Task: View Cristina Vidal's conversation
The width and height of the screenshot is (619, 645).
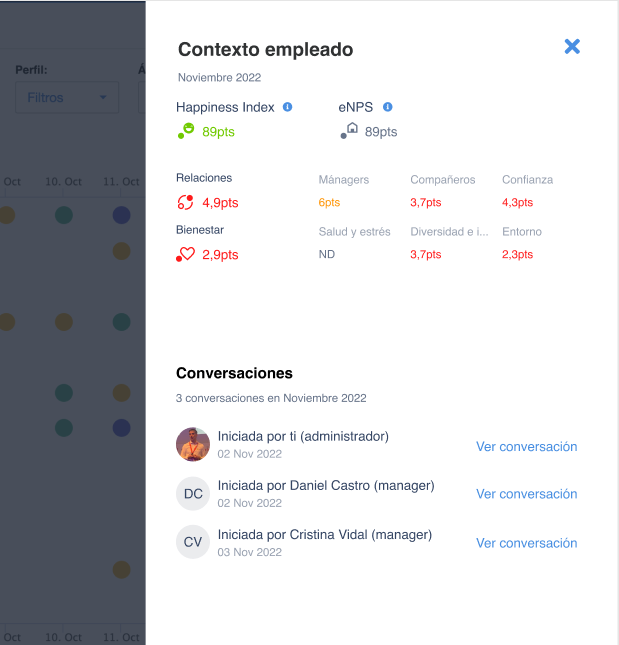Action: tap(526, 543)
